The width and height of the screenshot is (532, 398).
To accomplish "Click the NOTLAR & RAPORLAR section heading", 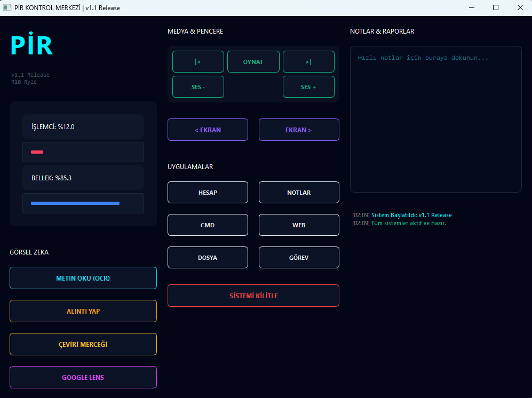I will 382,31.
